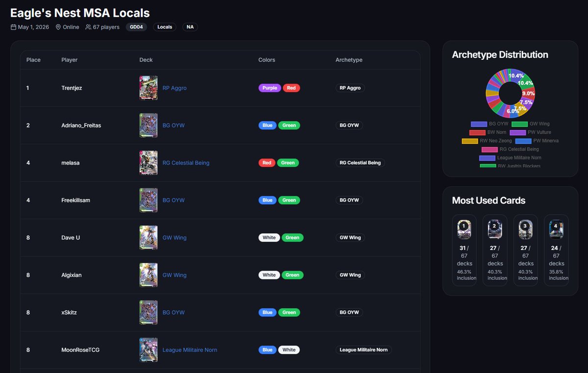Viewport: 588px width, 373px height.
Task: Toggle GW Wing legend swatch in chart
Action: tap(519, 124)
